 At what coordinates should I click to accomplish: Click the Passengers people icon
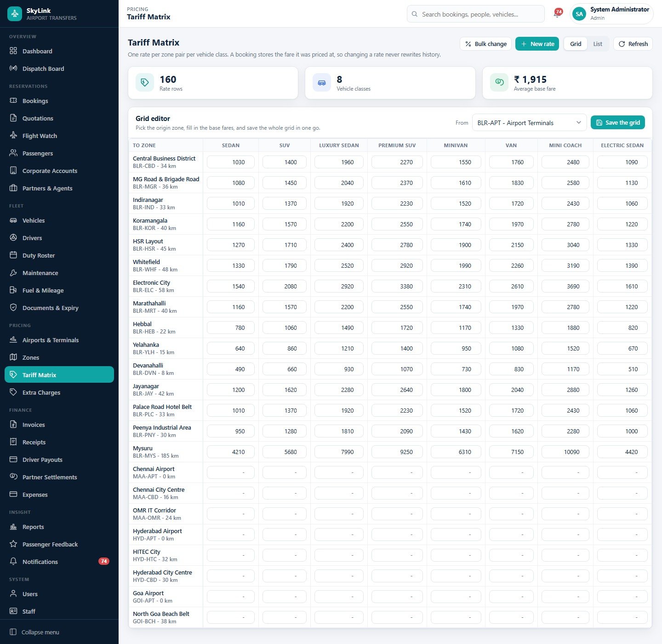tap(13, 153)
